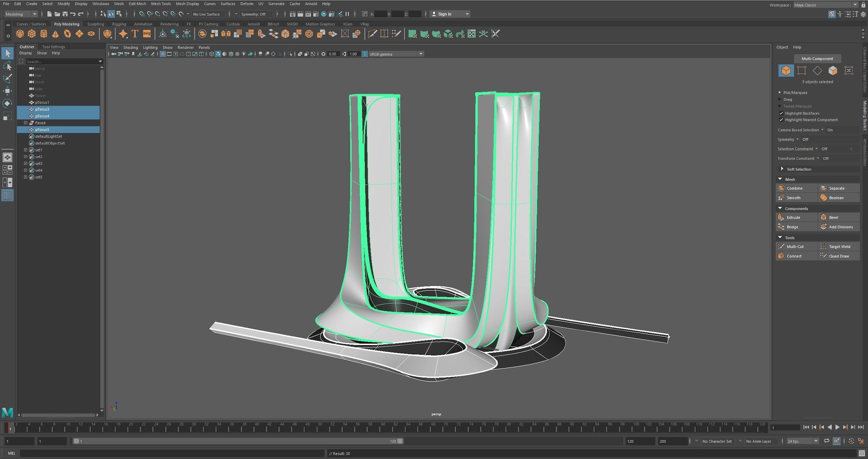
Task: Select the Type tool T shelf icon
Action: pyautogui.click(x=135, y=34)
